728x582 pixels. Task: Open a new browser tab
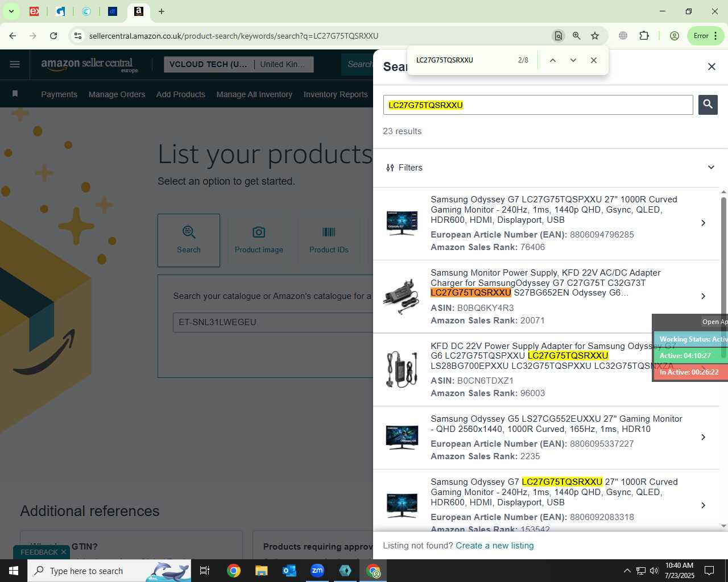pos(162,11)
